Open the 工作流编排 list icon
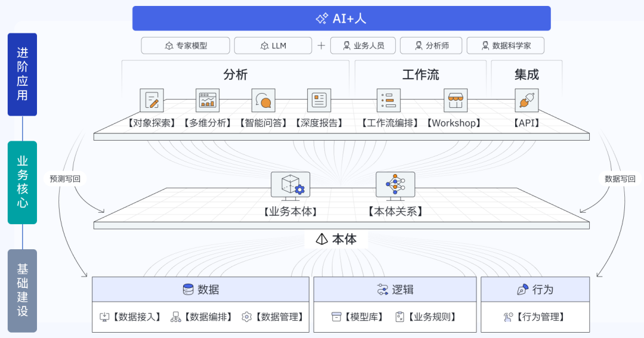This screenshot has height=338, width=644. (x=388, y=100)
